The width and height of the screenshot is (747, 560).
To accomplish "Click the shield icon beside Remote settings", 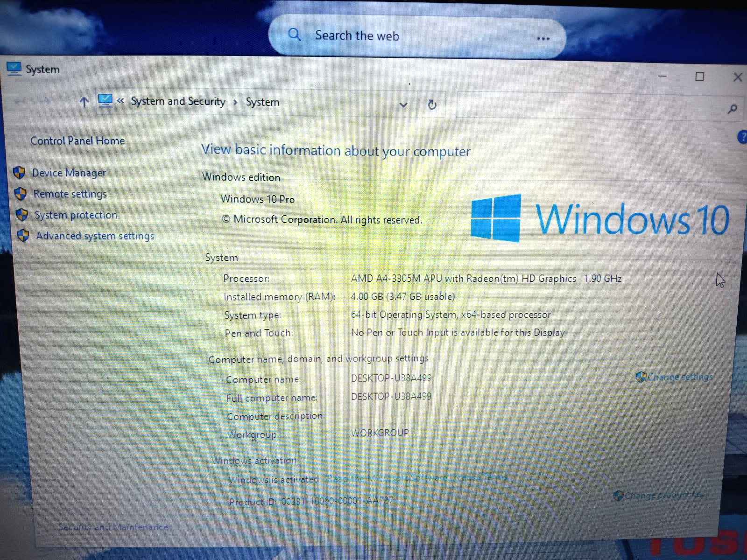I will tap(21, 194).
